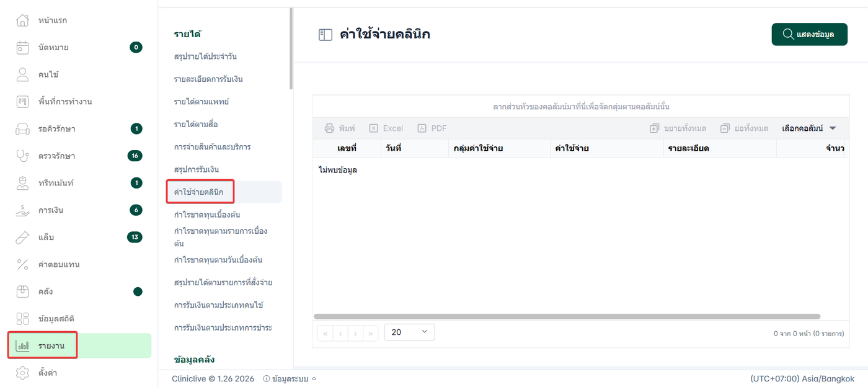Screen dimensions: 868x387
Task: Open the การจ่ายสินค้าและบริการ report
Action: (x=212, y=147)
